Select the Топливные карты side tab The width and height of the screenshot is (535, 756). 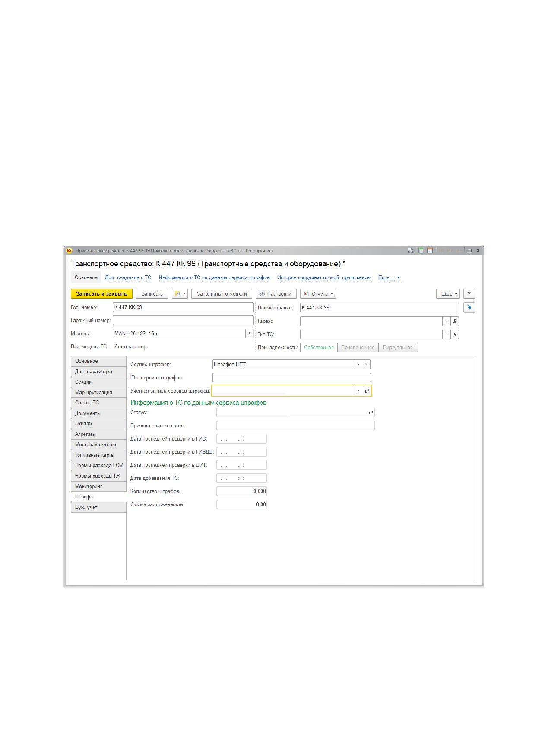pyautogui.click(x=98, y=455)
